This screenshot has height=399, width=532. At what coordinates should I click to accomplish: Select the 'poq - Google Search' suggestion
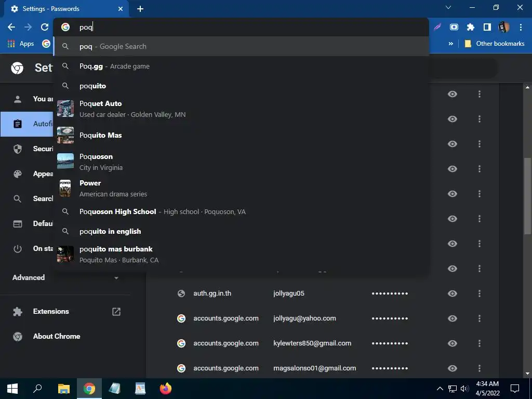(241, 46)
